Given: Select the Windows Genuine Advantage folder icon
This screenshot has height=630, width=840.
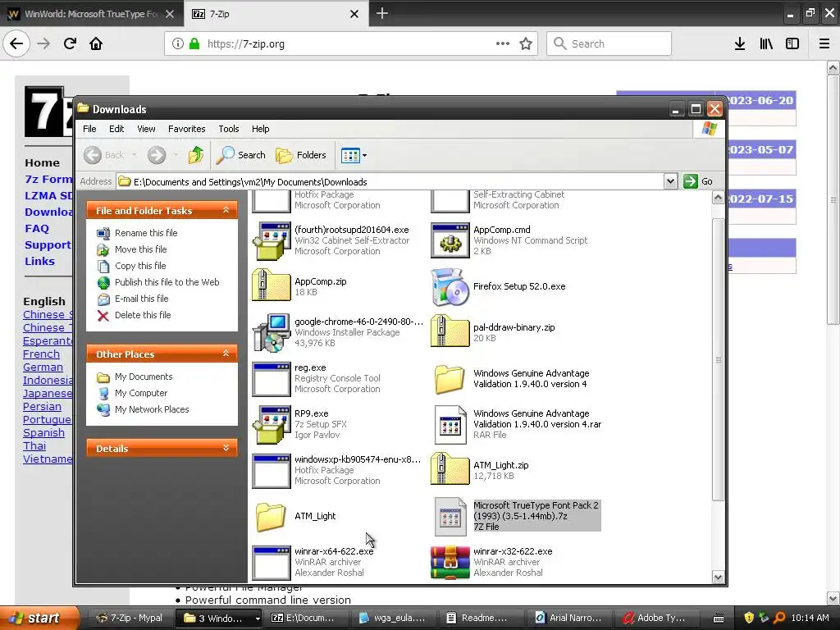Looking at the screenshot, I should (450, 379).
